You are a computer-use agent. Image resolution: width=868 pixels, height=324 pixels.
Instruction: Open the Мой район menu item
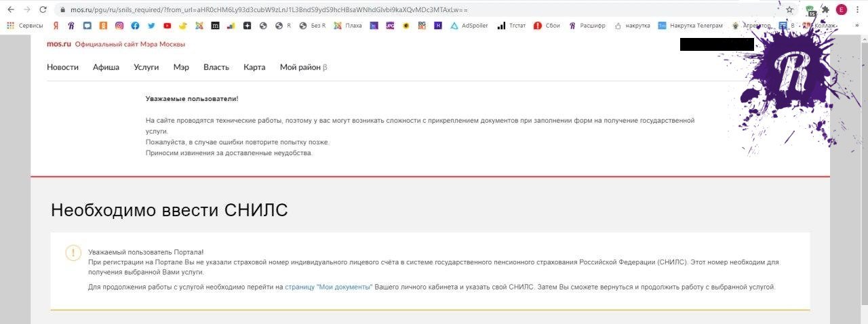(x=303, y=67)
